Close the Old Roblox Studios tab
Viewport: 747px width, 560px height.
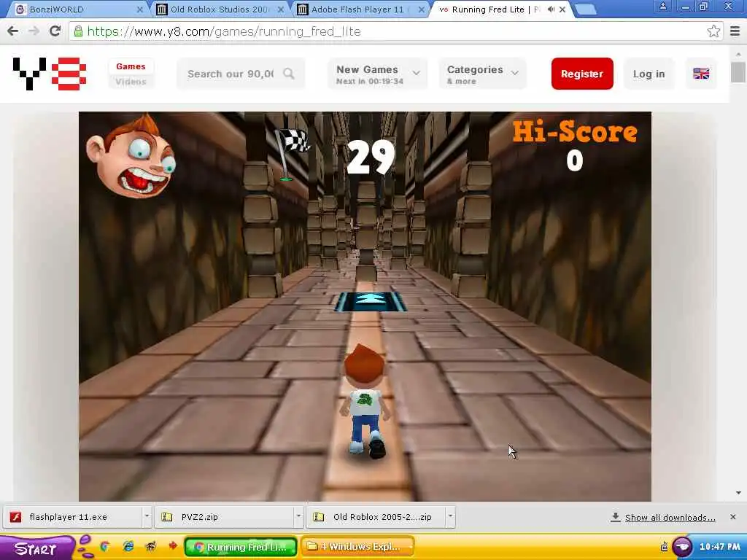coord(281,9)
